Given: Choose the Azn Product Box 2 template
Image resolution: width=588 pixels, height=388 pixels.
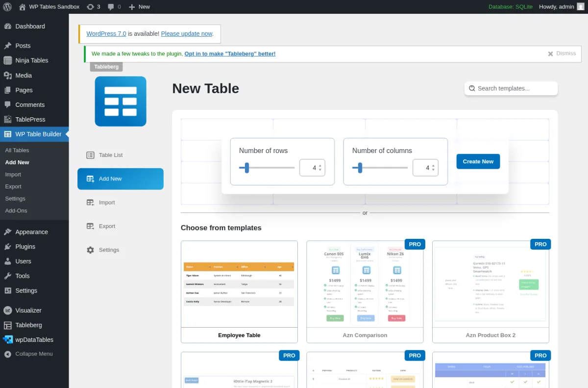Looking at the screenshot, I should tap(490, 292).
